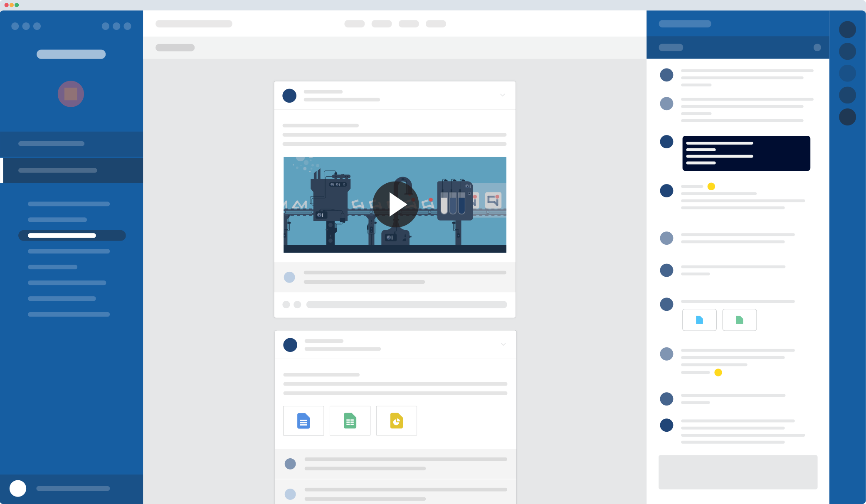This screenshot has width=866, height=504.
Task: Click the fourth top navigation pill
Action: click(436, 24)
